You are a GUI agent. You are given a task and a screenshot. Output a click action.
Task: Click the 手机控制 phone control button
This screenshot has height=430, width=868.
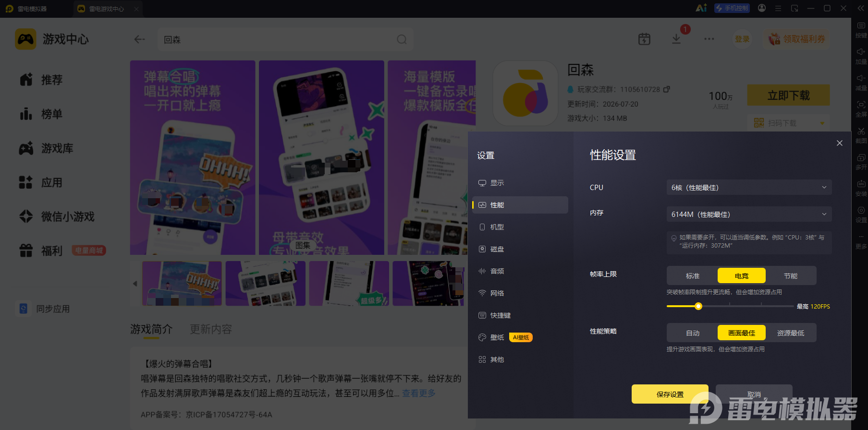pyautogui.click(x=732, y=8)
